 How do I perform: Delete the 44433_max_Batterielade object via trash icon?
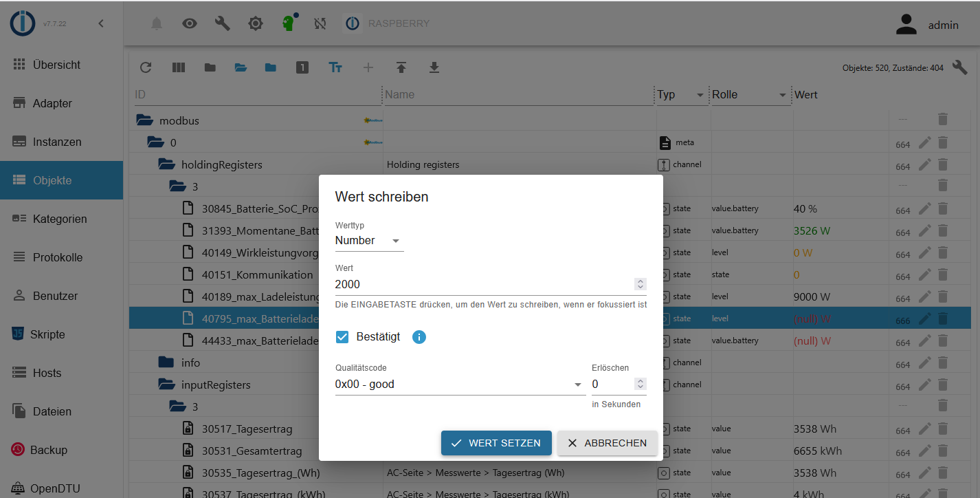pos(942,340)
